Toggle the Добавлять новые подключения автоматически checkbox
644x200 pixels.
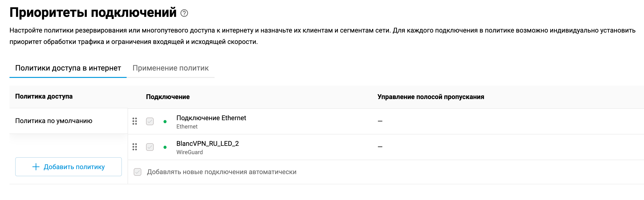(x=138, y=172)
